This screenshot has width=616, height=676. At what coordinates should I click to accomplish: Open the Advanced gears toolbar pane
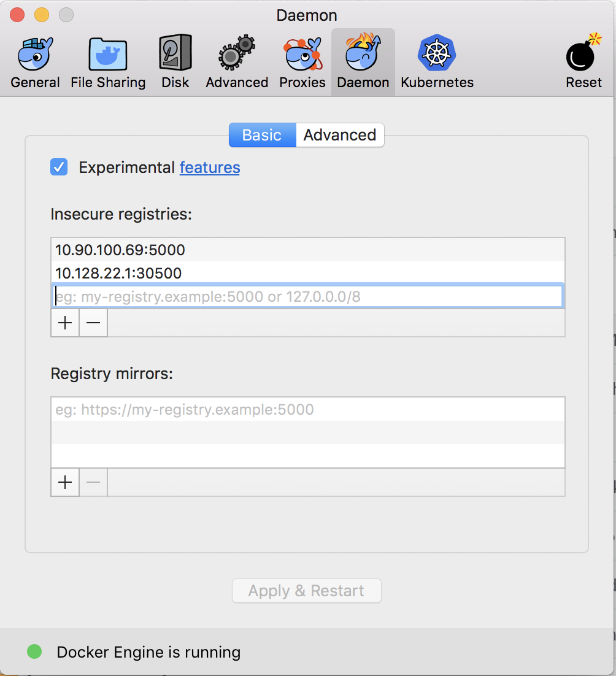pos(237,63)
